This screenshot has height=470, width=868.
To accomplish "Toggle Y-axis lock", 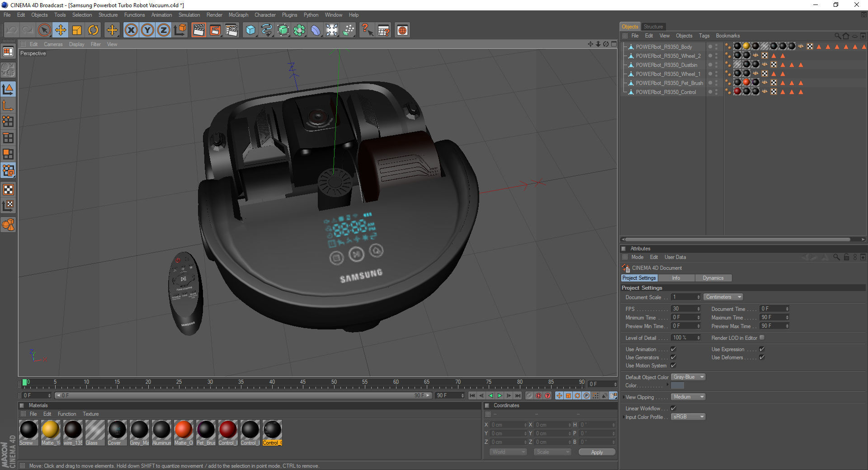I will (147, 30).
